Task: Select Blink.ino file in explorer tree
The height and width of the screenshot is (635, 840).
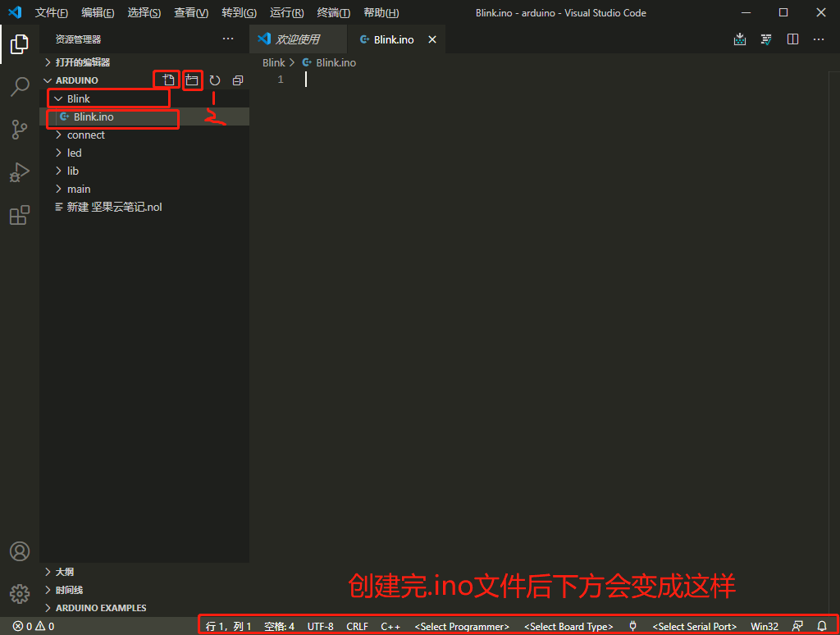Action: pyautogui.click(x=144, y=116)
